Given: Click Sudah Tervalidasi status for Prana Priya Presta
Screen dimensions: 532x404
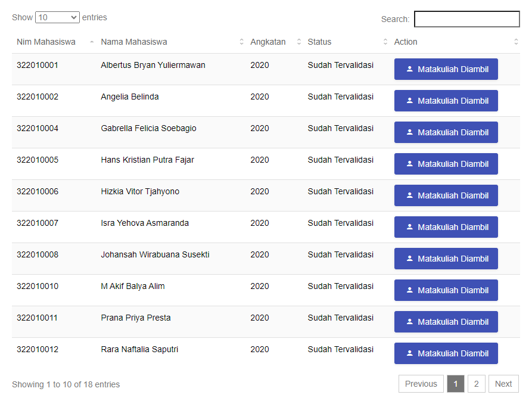Looking at the screenshot, I should coord(341,318).
